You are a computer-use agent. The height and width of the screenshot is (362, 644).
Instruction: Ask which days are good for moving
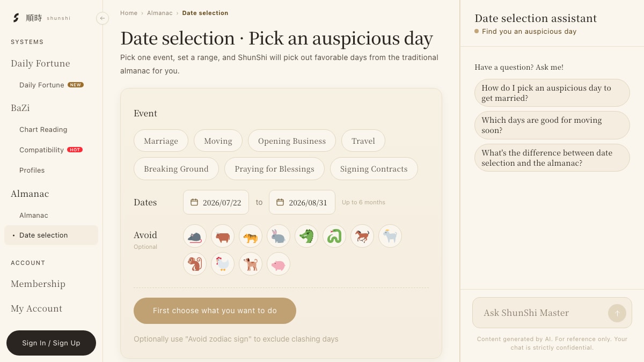552,125
